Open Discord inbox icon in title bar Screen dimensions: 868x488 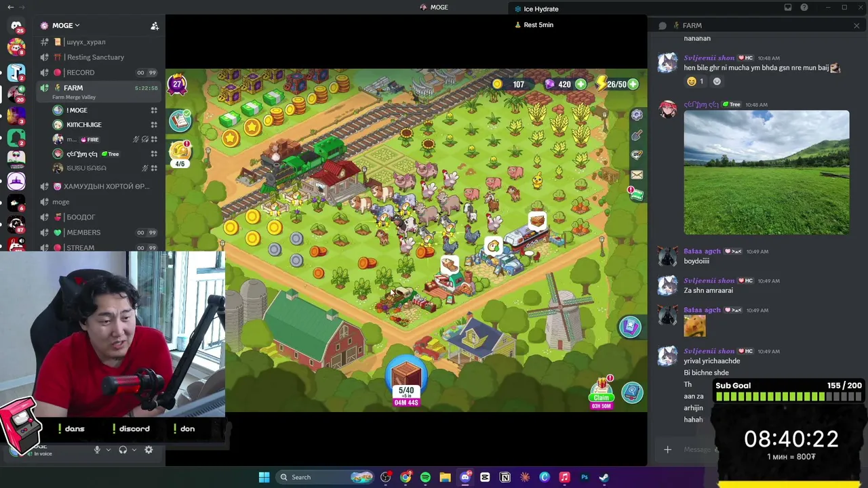click(x=788, y=7)
